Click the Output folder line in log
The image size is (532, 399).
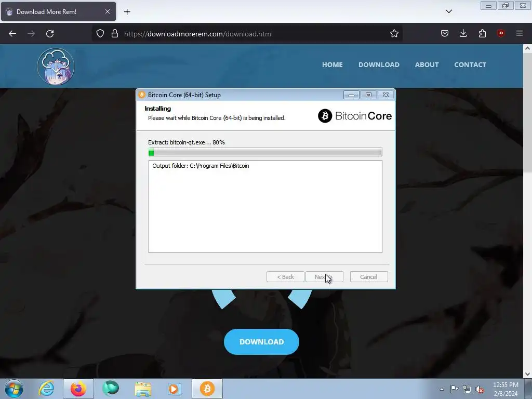click(201, 166)
